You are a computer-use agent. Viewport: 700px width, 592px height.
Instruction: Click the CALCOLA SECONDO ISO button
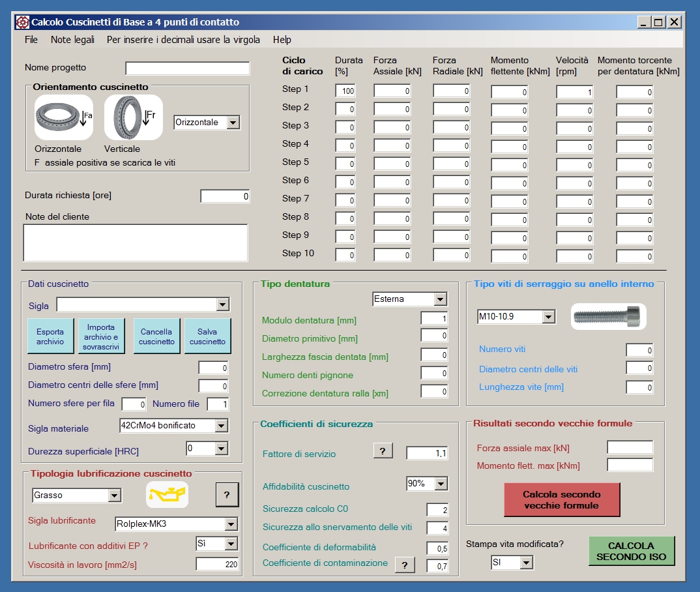pyautogui.click(x=632, y=551)
